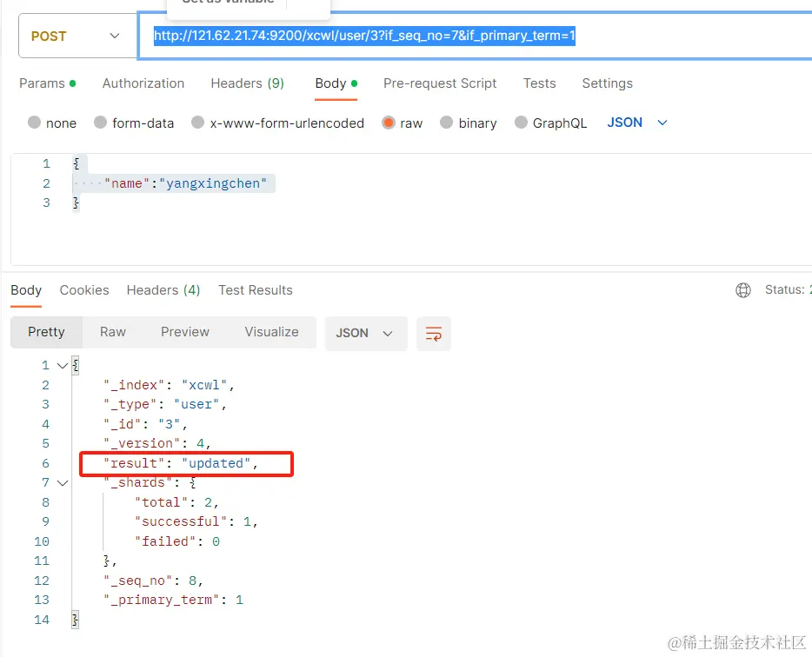Click the request body line with yangxingchen
The width and height of the screenshot is (812, 657).
(x=185, y=183)
